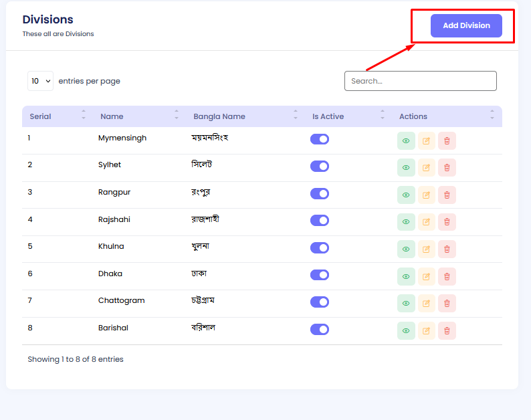531x420 pixels.
Task: Open the view icon for Chattogram
Action: 406,304
